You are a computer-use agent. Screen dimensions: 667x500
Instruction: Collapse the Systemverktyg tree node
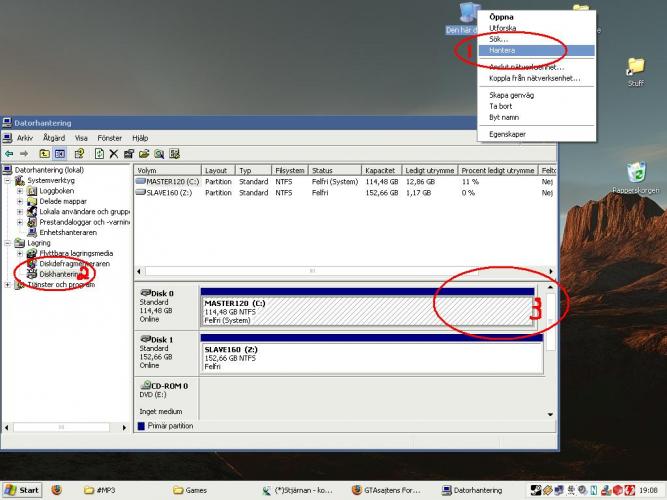click(10, 180)
